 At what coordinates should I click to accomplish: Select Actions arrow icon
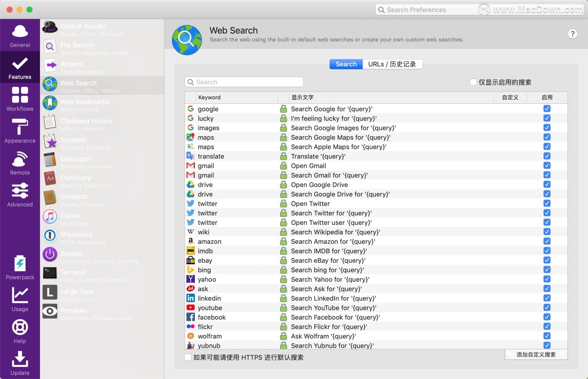pos(50,65)
